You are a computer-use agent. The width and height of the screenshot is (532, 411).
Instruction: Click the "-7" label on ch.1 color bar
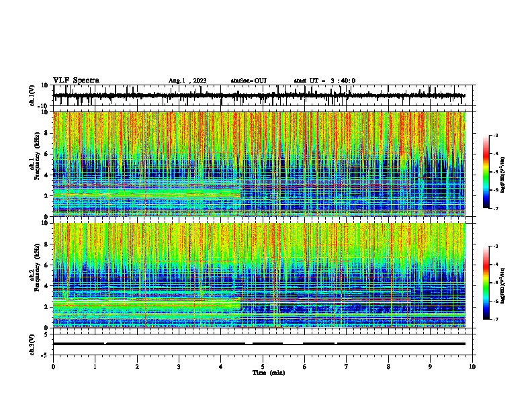tap(495, 208)
